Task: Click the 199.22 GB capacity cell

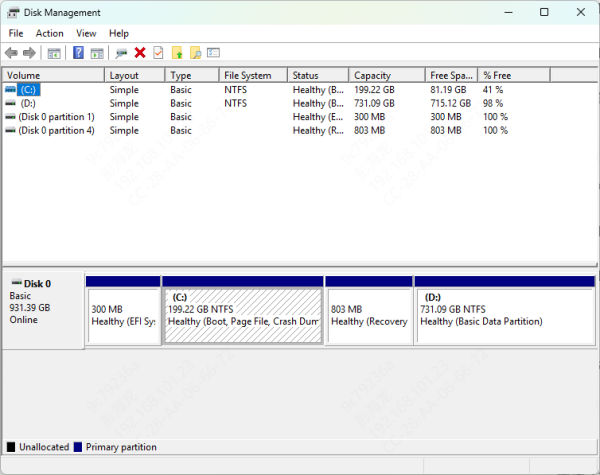Action: (374, 90)
